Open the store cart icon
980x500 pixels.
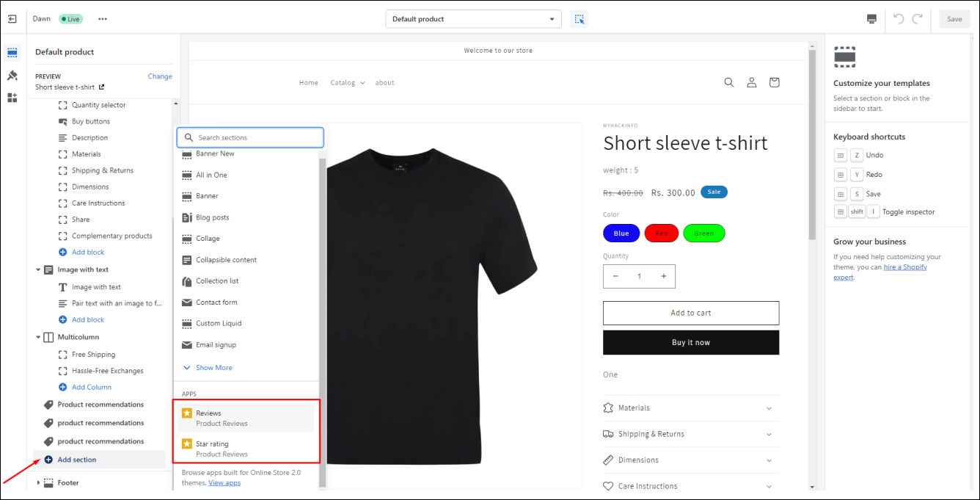tap(774, 82)
